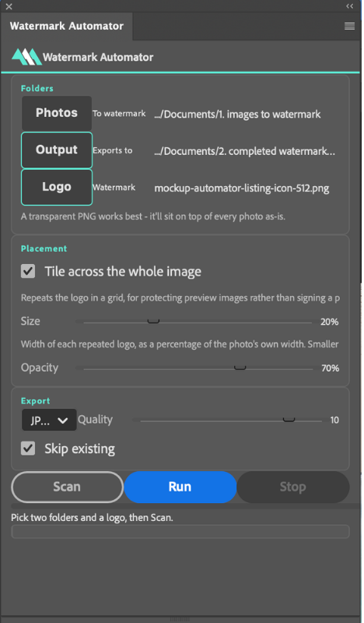The image size is (364, 623).
Task: Click the 'Tile across the whole image' label
Action: coord(123,272)
